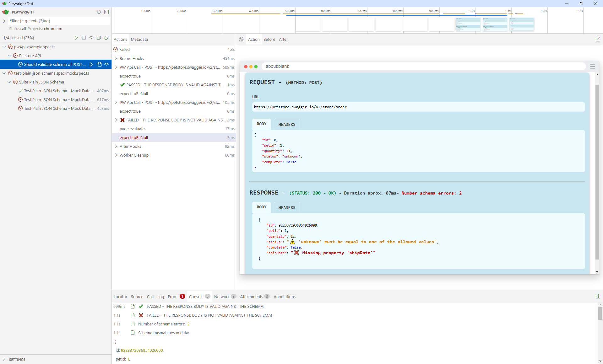The width and height of the screenshot is (603, 364).
Task: Open the After snapshot tab
Action: point(283,39)
